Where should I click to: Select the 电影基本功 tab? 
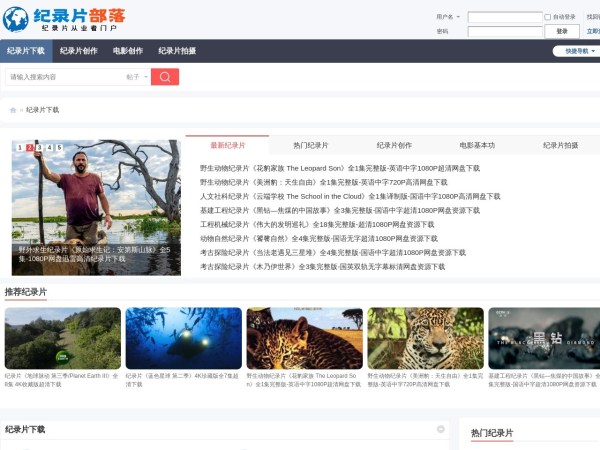[477, 145]
